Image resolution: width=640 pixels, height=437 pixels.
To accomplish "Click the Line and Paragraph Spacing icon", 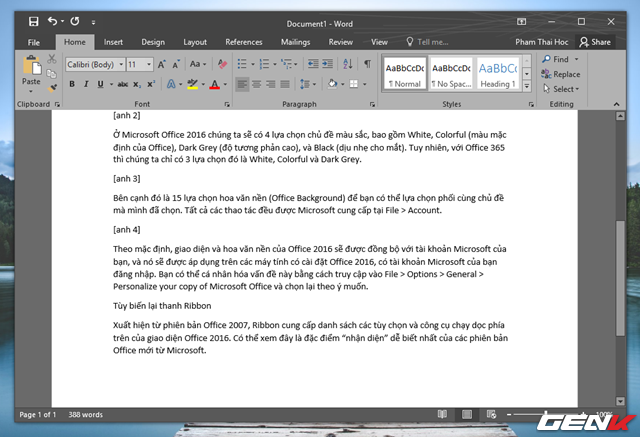I will click(x=305, y=84).
